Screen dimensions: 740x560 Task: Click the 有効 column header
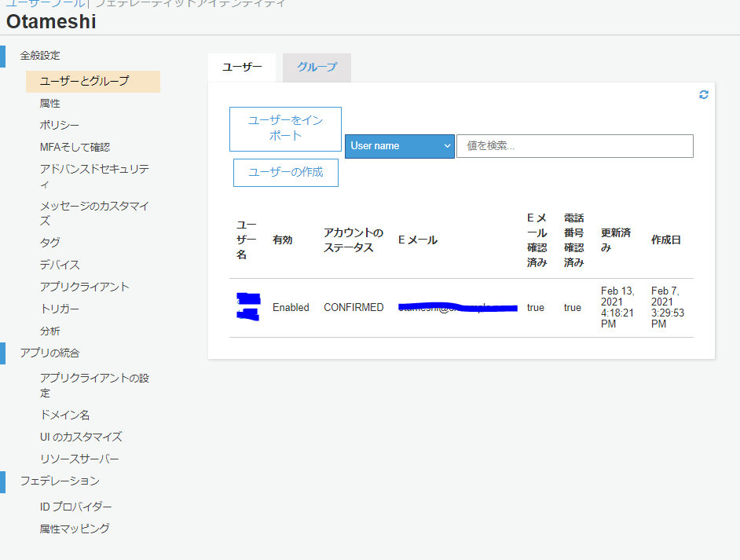282,240
